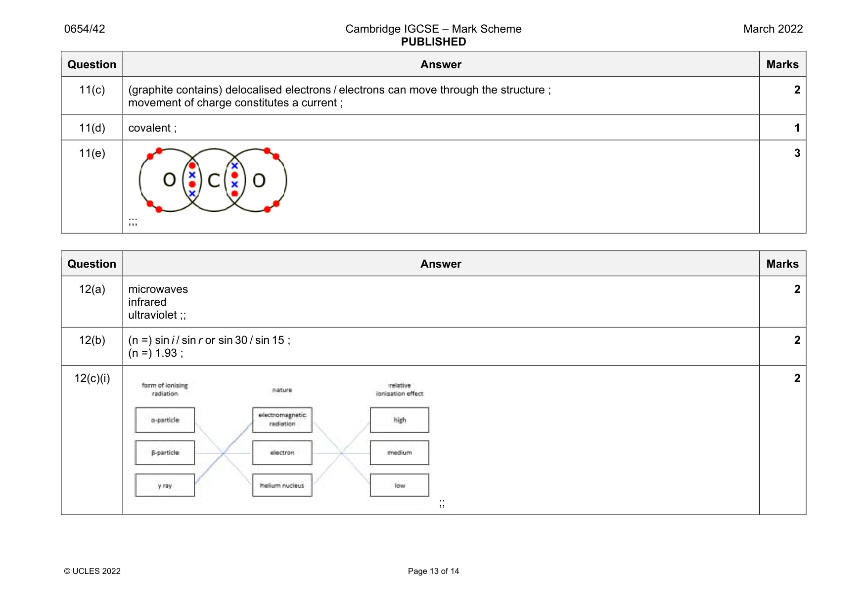Select question number '12(b)'
Image resolution: width=868 pixels, height=614 pixels.
[92, 340]
